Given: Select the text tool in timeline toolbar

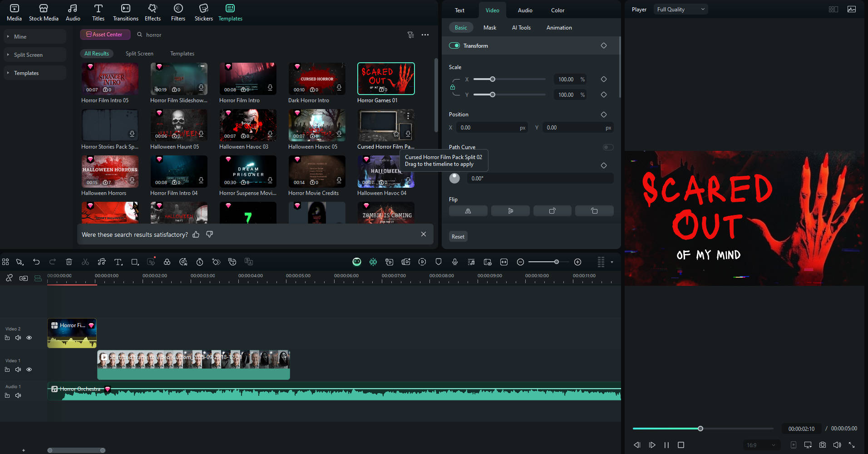Looking at the screenshot, I should tap(118, 262).
